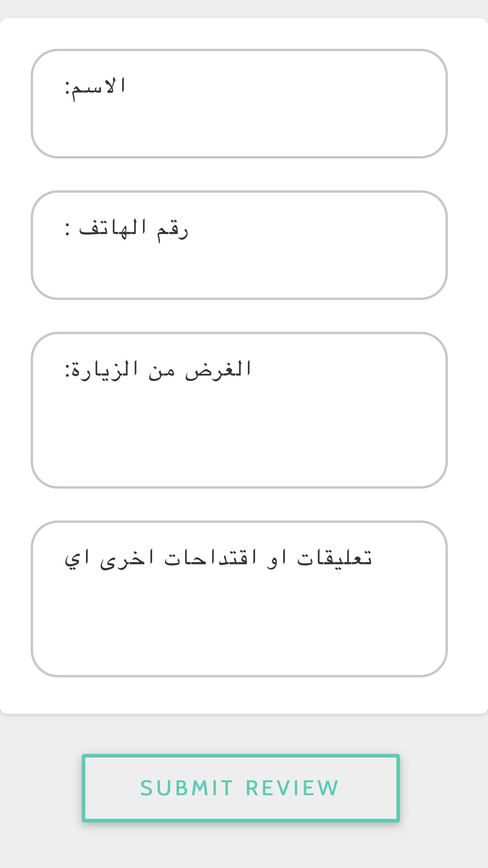Screen dimensions: 488x868
Task: Click empty area inside the first form field
Action: [x=293, y=127]
